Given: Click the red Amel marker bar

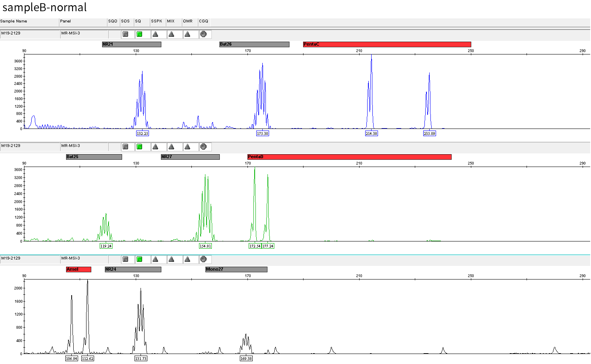Looking at the screenshot, I should tap(78, 269).
